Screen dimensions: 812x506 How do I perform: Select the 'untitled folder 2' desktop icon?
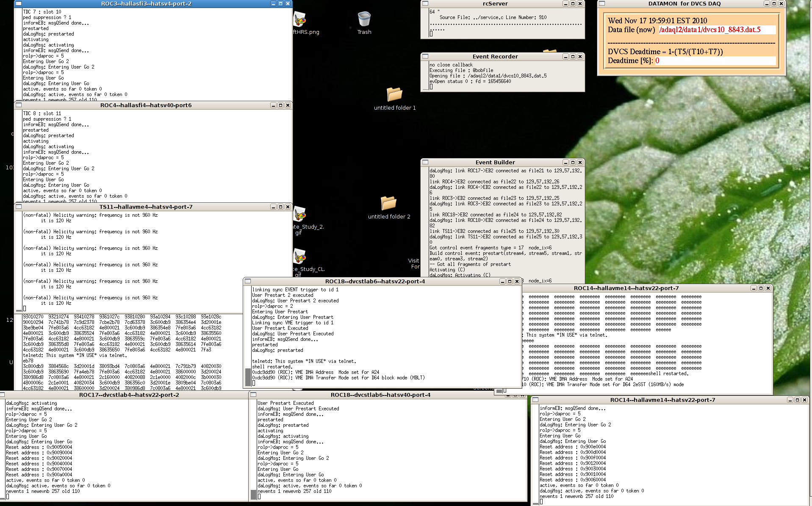pos(389,207)
